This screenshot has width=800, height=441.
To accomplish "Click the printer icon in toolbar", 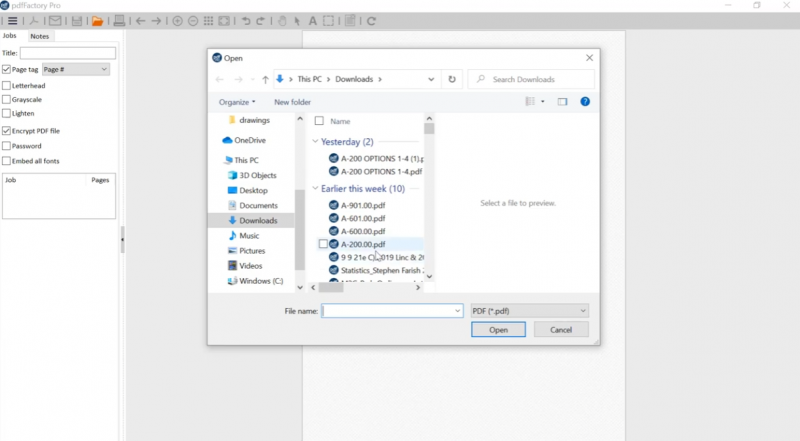I will 120,20.
